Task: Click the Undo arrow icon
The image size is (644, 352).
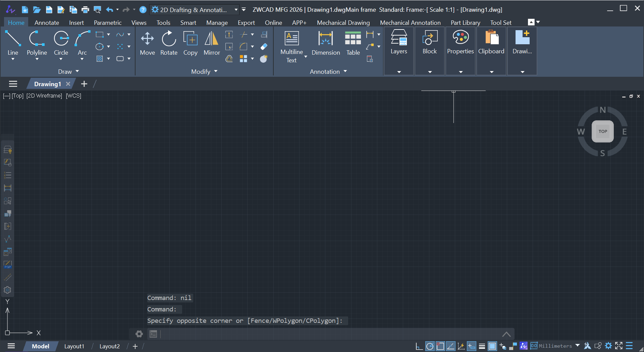Action: pos(109,10)
